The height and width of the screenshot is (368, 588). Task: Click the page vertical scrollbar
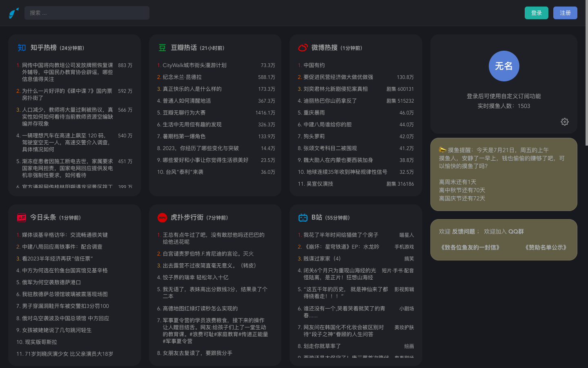pyautogui.click(x=587, y=74)
